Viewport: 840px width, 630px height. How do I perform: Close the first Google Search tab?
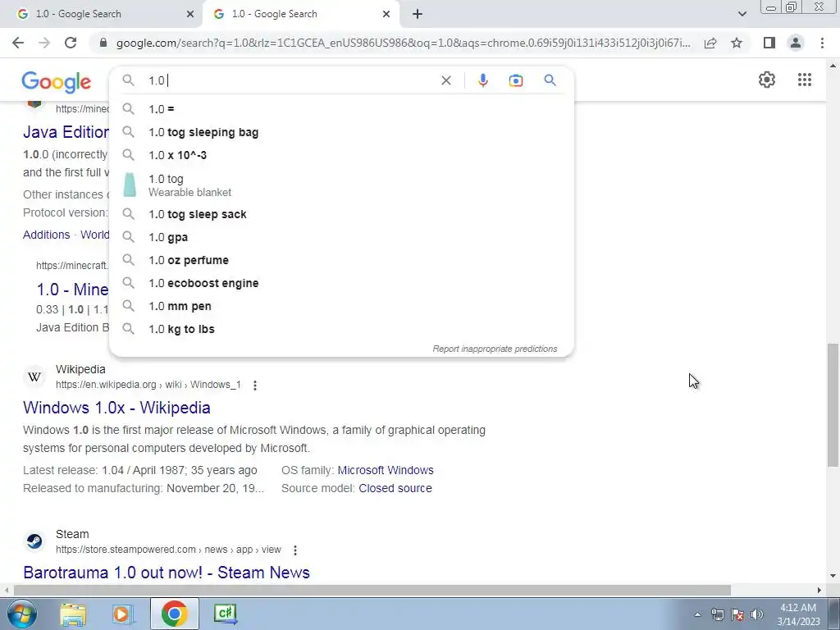pos(190,14)
